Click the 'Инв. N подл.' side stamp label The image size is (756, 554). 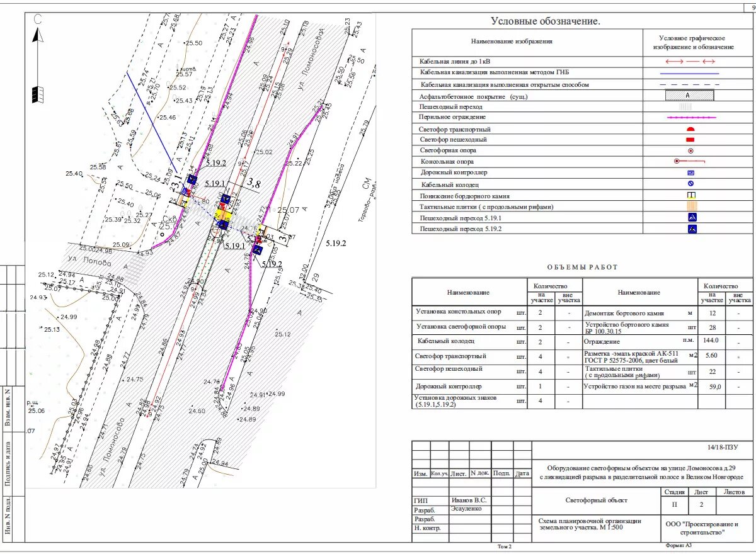click(x=8, y=517)
